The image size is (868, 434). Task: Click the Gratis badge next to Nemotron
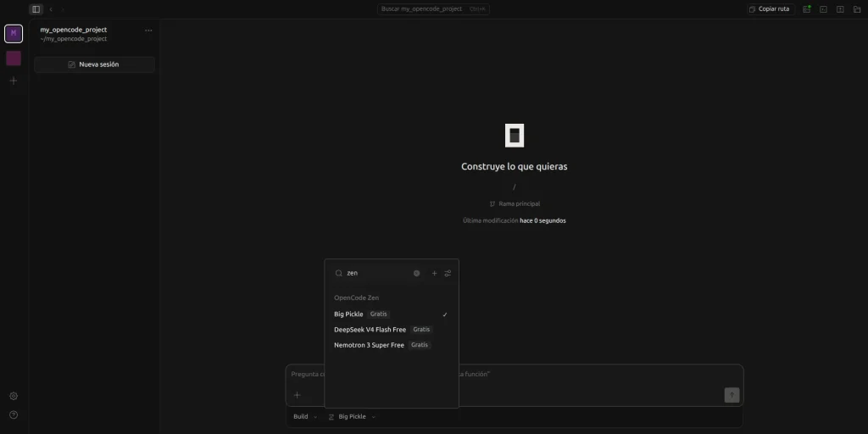click(x=420, y=345)
